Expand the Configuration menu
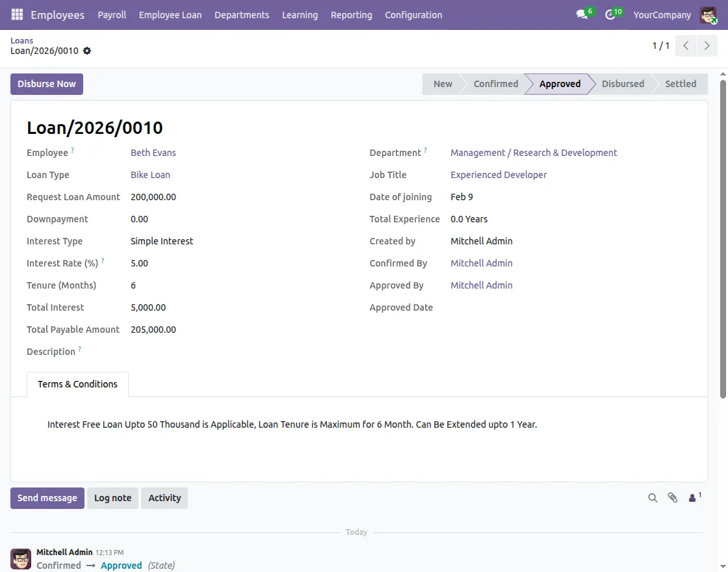Screen dimensions: 728x572 pyautogui.click(x=413, y=14)
